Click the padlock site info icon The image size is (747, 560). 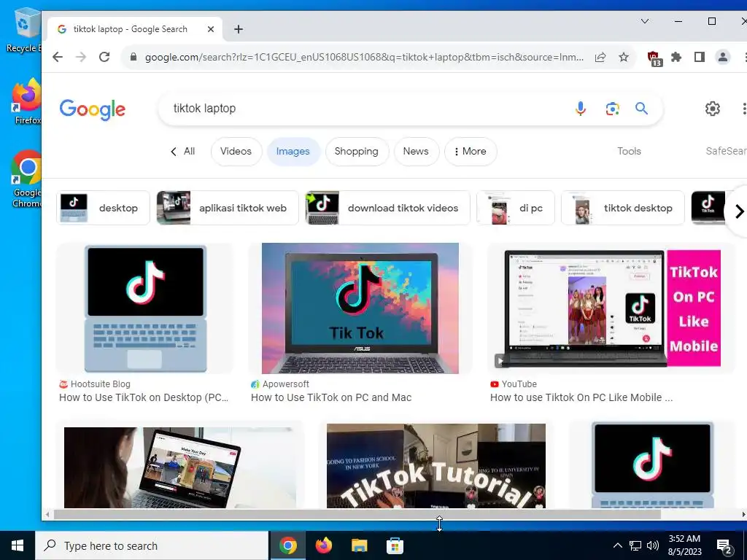coord(133,57)
